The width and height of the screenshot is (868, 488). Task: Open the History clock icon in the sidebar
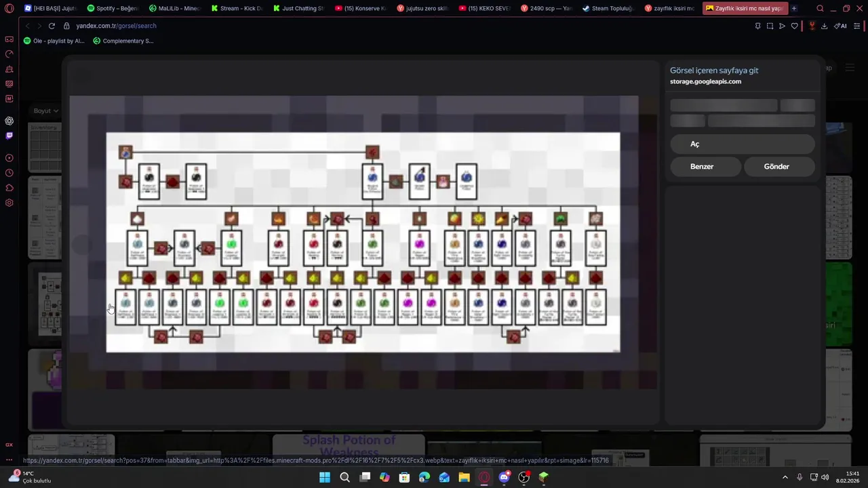coord(9,173)
